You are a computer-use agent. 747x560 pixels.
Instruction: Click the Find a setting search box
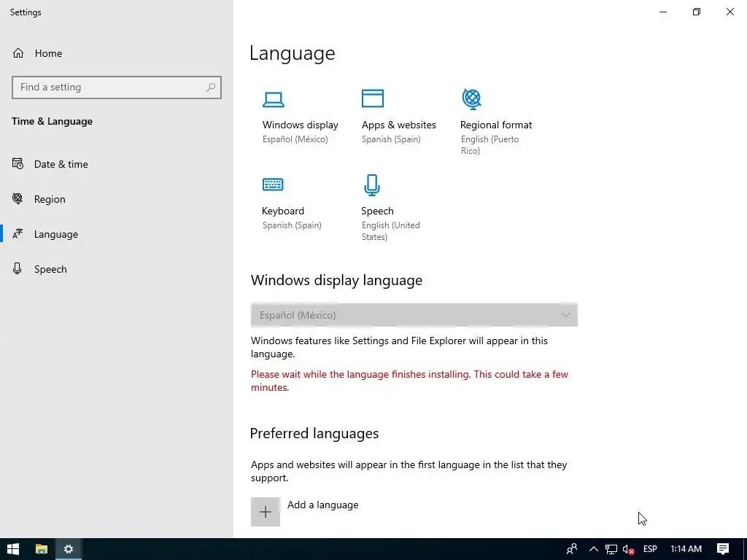[117, 87]
